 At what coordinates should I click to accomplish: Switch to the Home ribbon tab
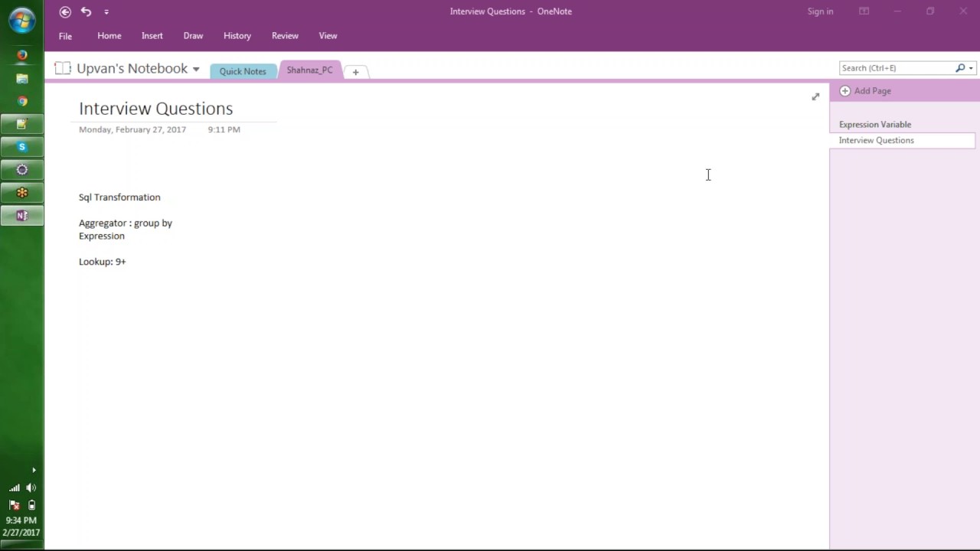[x=109, y=36]
